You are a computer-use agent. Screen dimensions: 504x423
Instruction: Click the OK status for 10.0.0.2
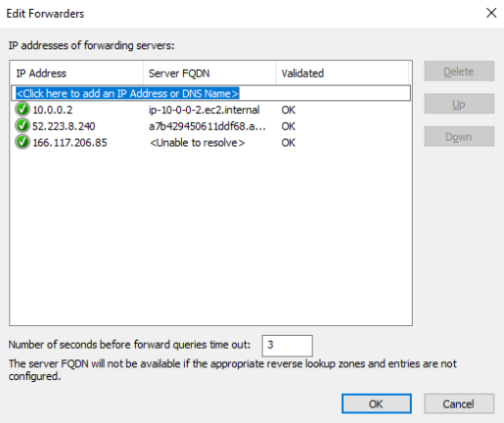[x=289, y=110]
